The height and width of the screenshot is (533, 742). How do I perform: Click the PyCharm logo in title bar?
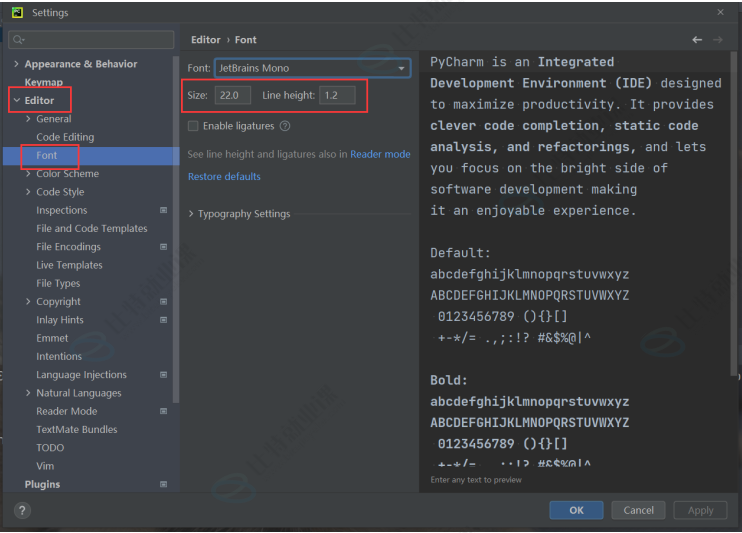click(x=18, y=12)
